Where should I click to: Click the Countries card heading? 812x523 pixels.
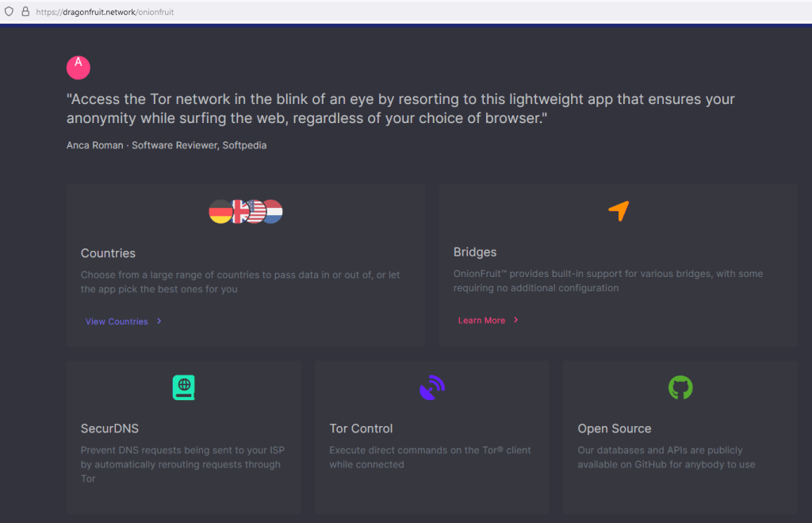coord(108,253)
